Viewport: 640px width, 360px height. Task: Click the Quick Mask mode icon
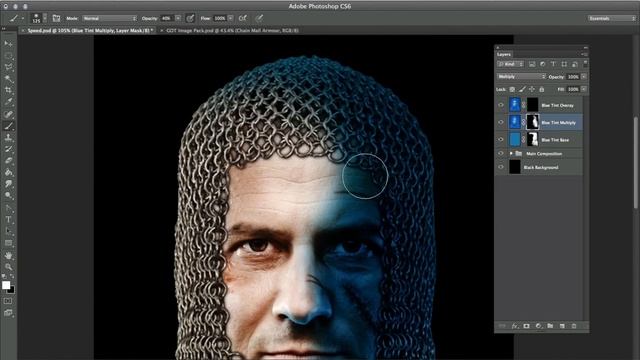tap(8, 301)
